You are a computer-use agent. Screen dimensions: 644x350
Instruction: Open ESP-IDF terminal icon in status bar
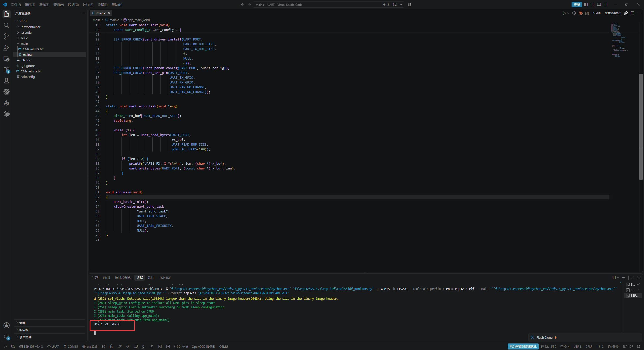click(160, 346)
